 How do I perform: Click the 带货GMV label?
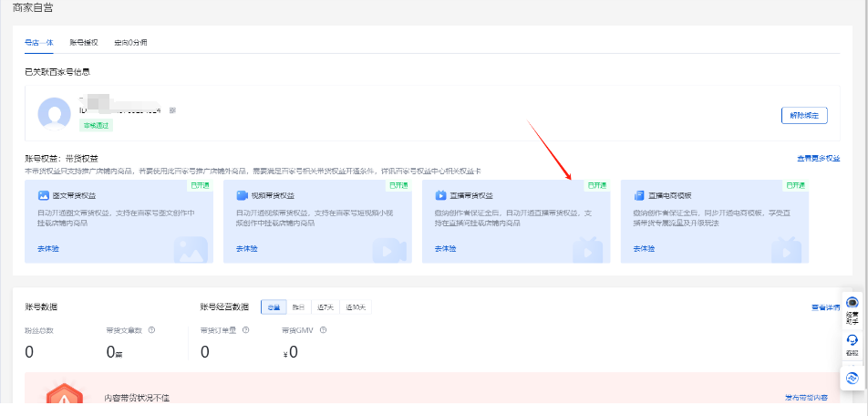pyautogui.click(x=298, y=330)
